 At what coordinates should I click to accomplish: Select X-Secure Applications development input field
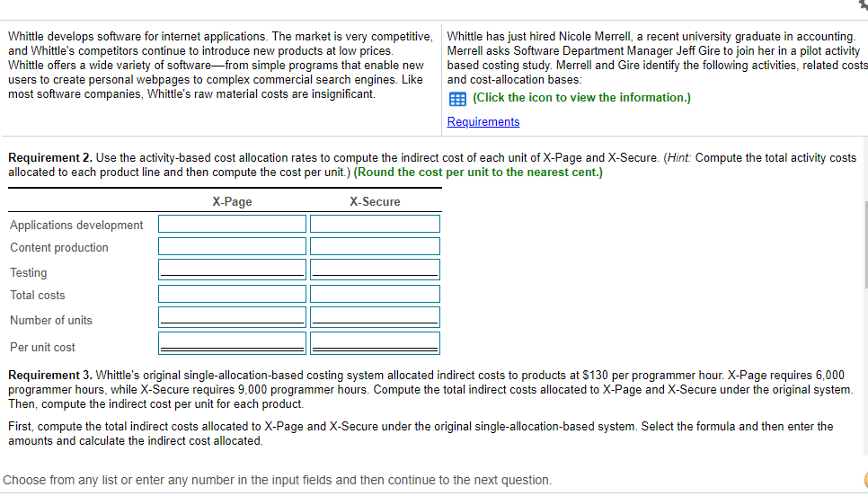coord(375,225)
